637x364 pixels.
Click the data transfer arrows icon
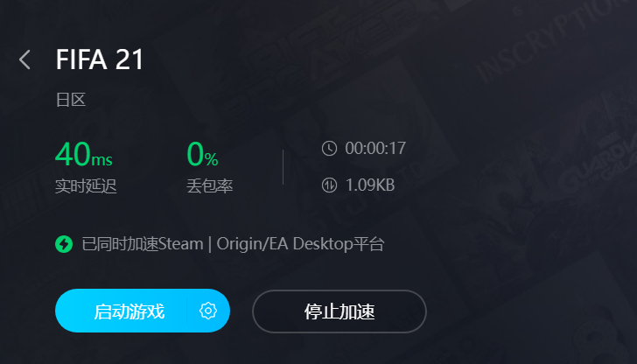click(329, 185)
